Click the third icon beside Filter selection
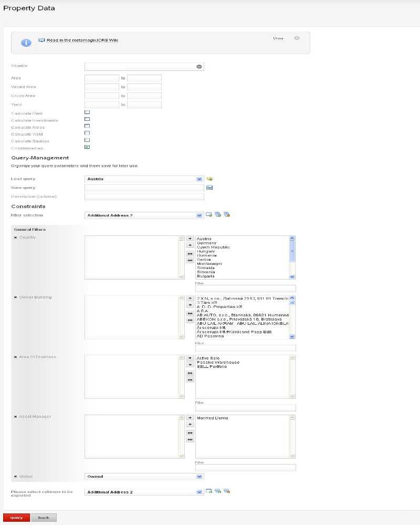 (227, 214)
